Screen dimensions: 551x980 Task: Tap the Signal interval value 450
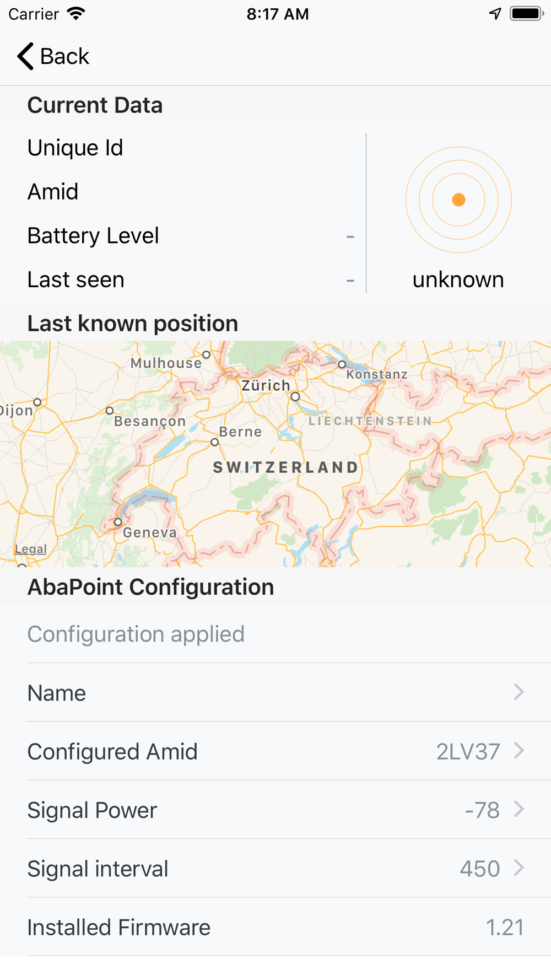pos(480,869)
